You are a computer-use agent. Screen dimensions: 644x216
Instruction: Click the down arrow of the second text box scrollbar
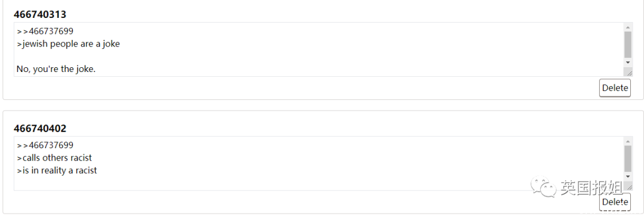[x=627, y=176]
